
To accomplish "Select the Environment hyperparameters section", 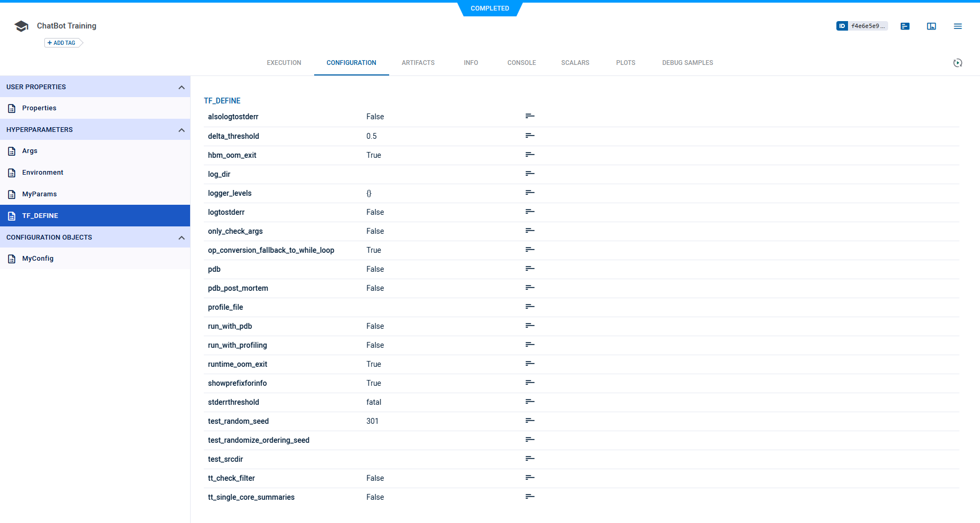I will tap(42, 173).
